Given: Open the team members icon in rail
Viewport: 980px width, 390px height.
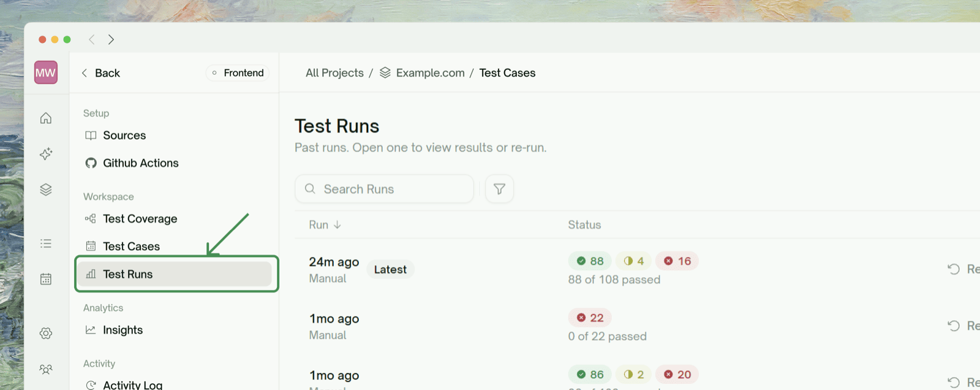Looking at the screenshot, I should coord(46,369).
